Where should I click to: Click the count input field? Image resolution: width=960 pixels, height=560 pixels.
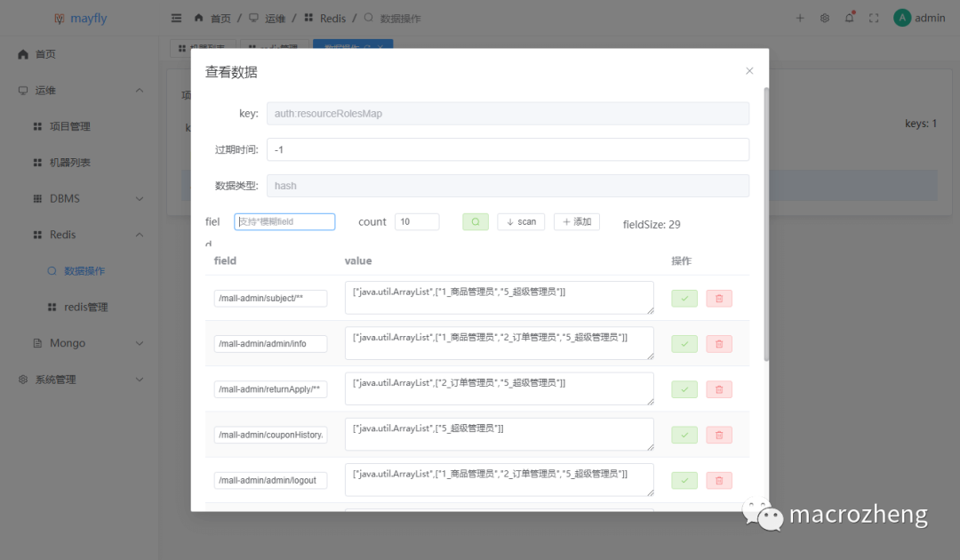[x=417, y=221]
